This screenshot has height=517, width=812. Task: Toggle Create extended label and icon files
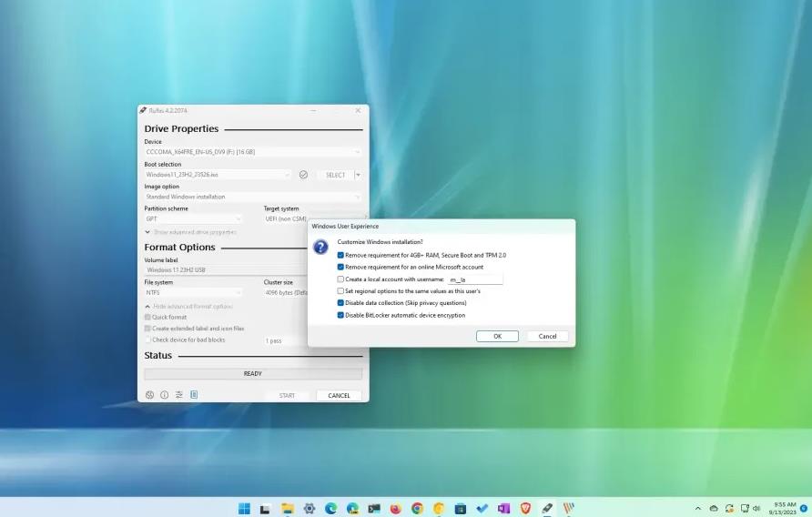pos(147,329)
